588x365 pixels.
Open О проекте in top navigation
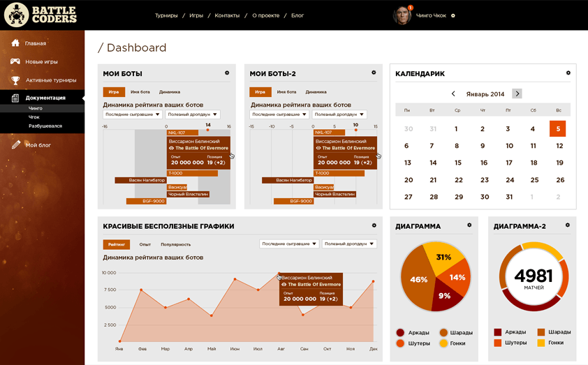coord(266,15)
